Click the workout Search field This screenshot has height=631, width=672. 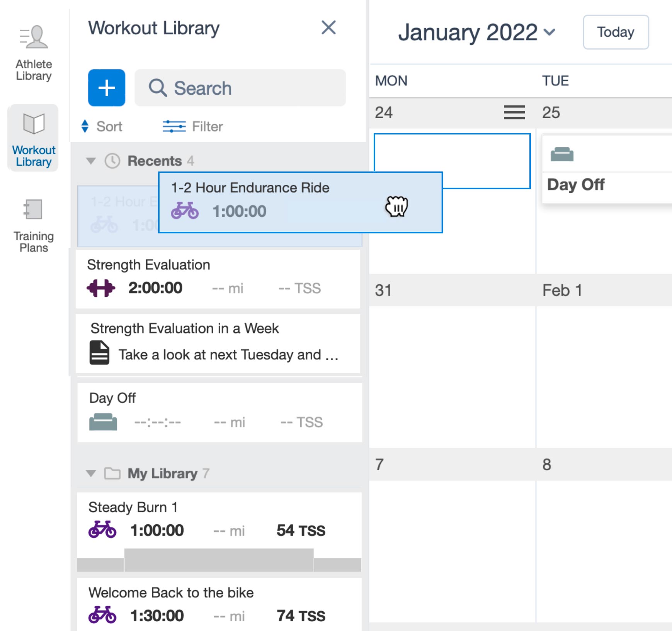click(x=240, y=88)
